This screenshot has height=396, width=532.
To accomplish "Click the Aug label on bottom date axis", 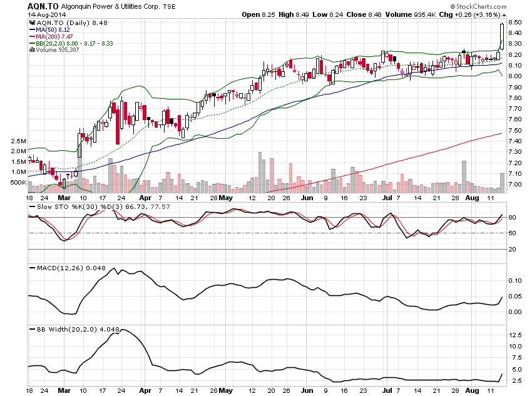I will (473, 390).
